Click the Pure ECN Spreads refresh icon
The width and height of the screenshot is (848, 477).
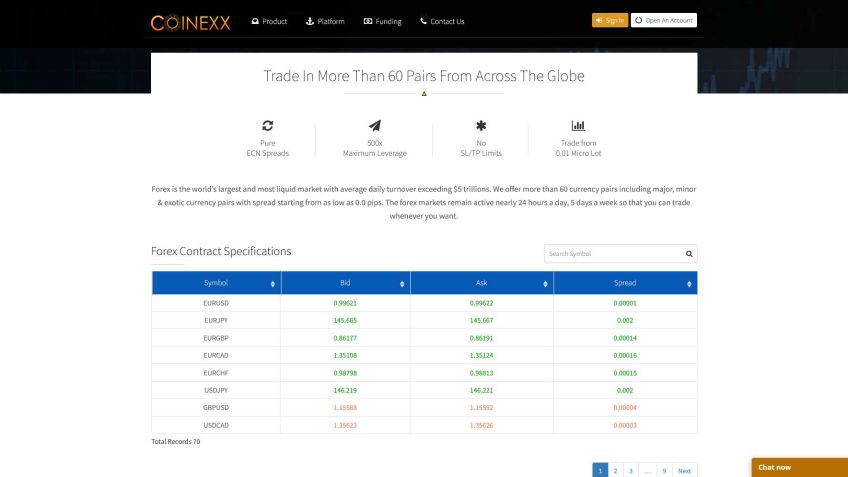click(x=267, y=126)
